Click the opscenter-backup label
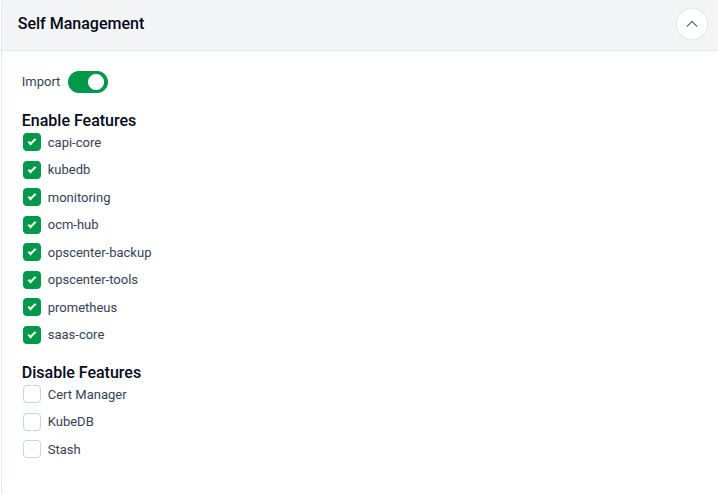 point(99,253)
